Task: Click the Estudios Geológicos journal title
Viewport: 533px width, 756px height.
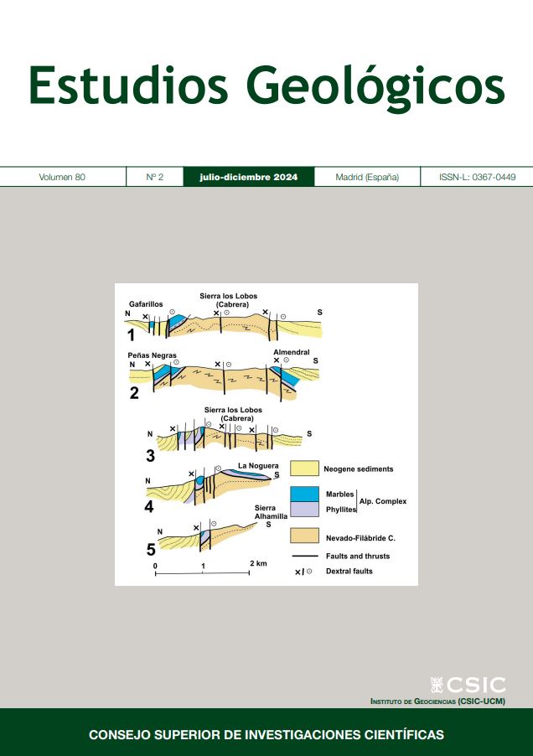Action: (x=266, y=85)
